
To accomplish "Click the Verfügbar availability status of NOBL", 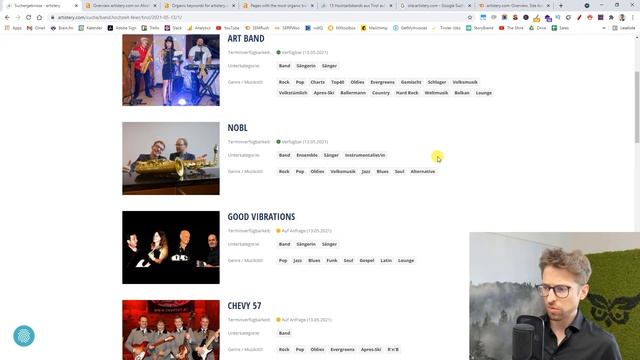I will (x=302, y=142).
